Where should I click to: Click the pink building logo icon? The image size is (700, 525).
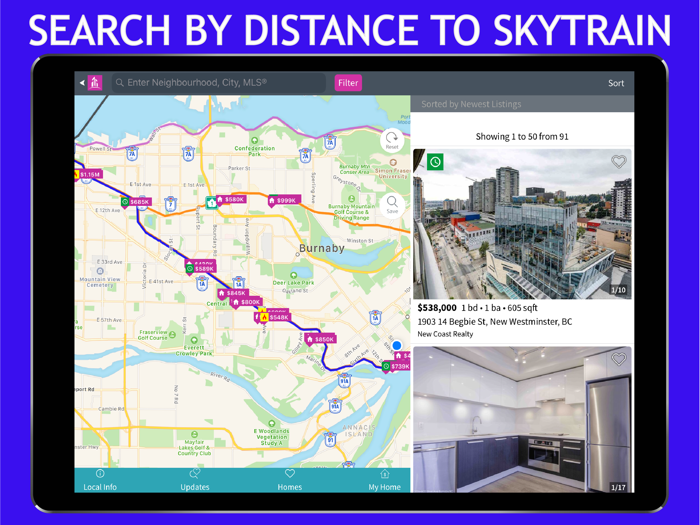[96, 83]
